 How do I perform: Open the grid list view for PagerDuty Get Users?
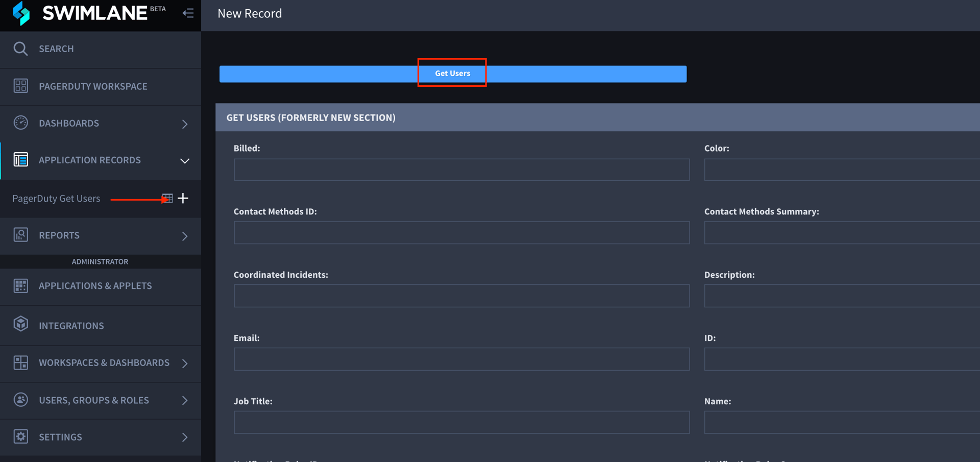click(x=167, y=198)
